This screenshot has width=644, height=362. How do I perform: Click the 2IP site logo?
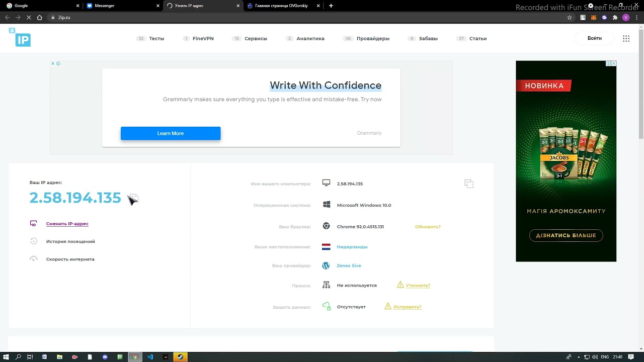(20, 38)
